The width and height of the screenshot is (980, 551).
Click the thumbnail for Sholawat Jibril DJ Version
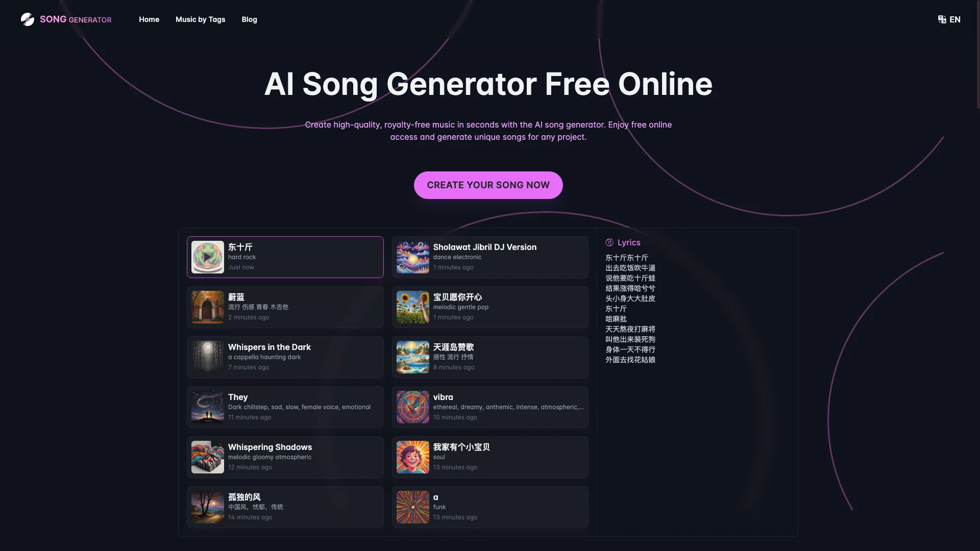pos(411,256)
